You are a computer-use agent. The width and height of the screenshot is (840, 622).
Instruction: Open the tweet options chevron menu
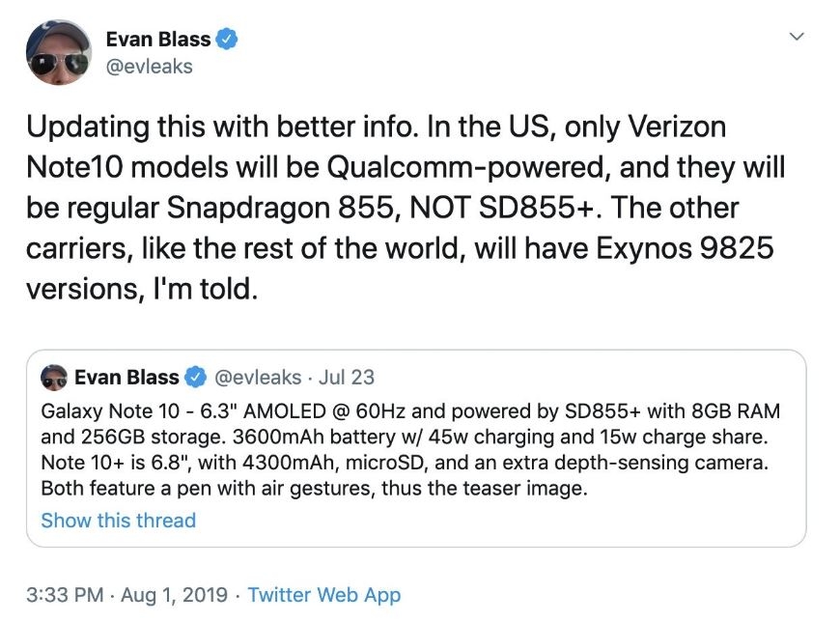click(797, 37)
